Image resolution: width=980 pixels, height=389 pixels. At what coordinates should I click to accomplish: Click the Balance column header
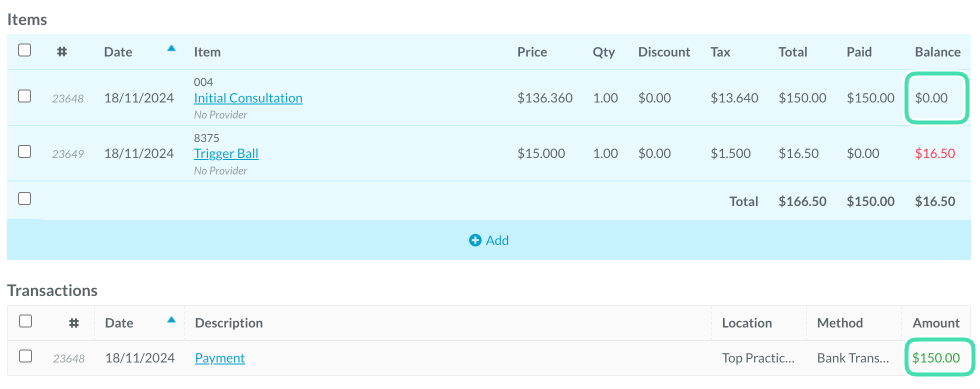938,53
